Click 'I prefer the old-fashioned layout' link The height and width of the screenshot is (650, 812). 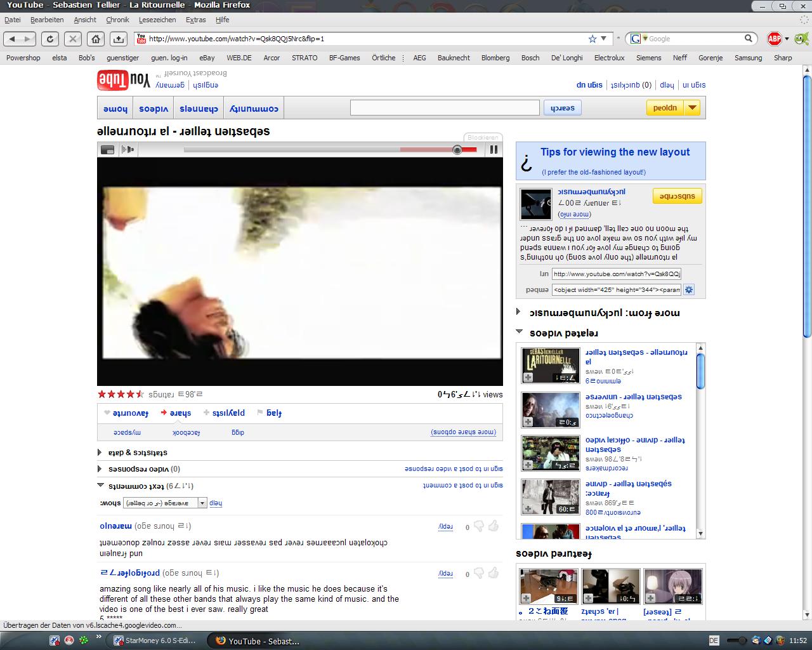[x=594, y=172]
